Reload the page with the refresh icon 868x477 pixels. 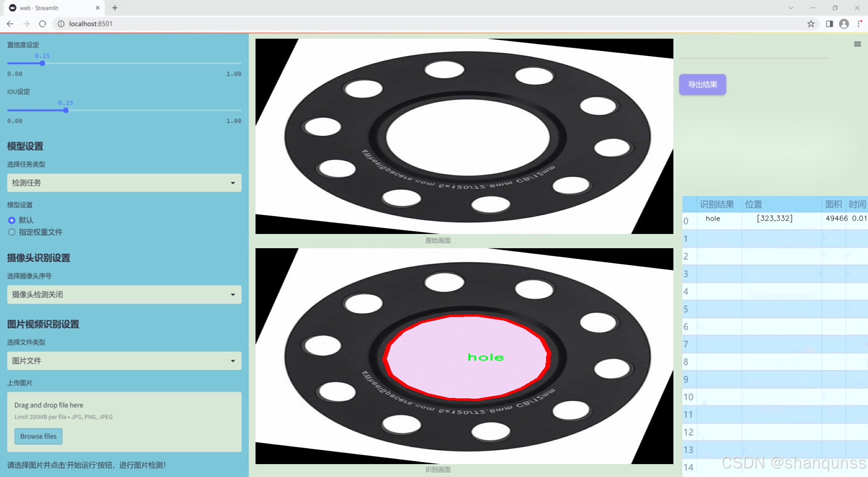coord(43,24)
